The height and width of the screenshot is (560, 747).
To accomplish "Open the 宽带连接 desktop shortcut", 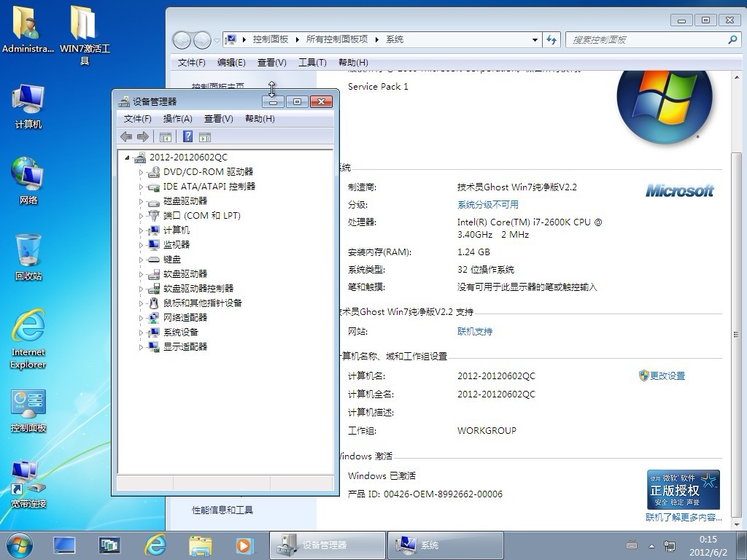I will [x=28, y=484].
